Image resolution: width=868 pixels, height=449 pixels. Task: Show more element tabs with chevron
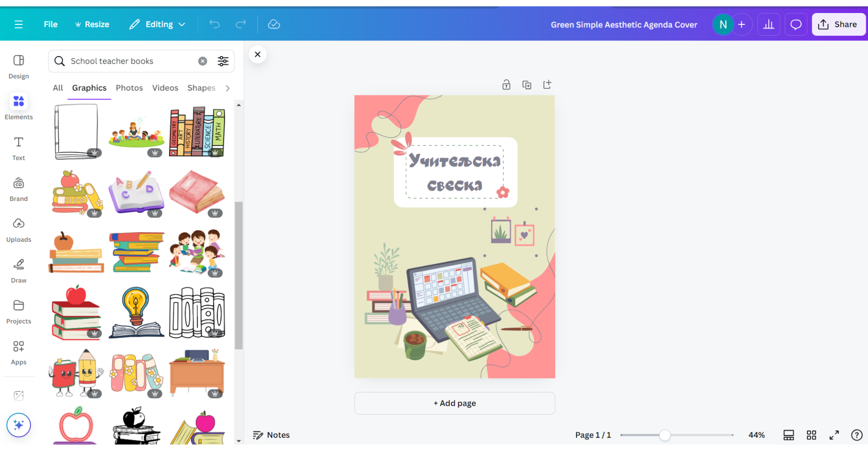coord(227,88)
